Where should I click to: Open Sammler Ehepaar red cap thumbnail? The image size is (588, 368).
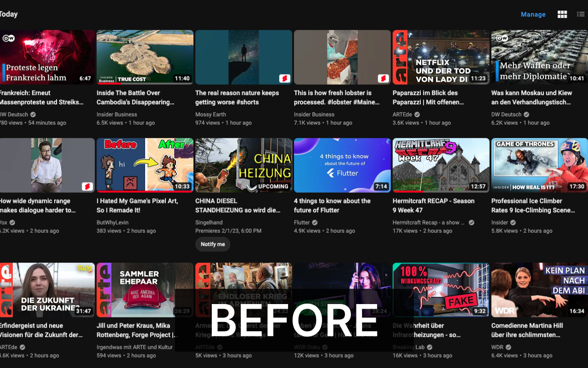[x=145, y=290]
